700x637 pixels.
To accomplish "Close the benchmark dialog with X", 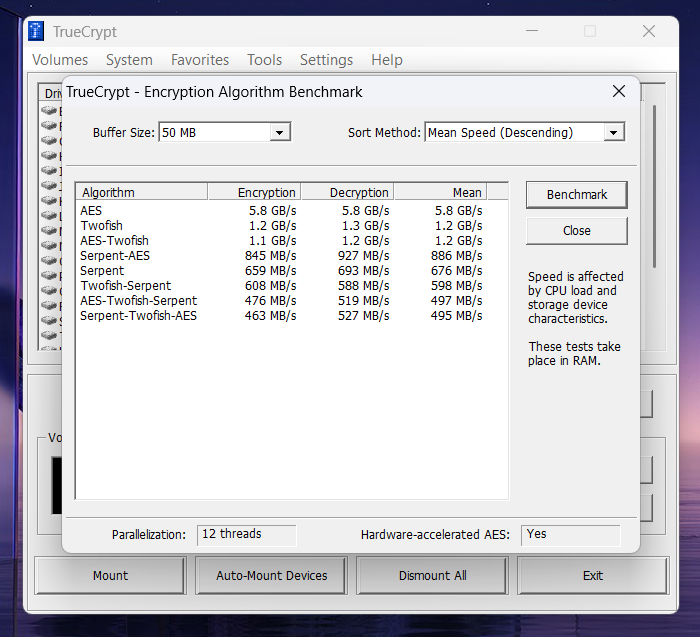I will coord(619,92).
